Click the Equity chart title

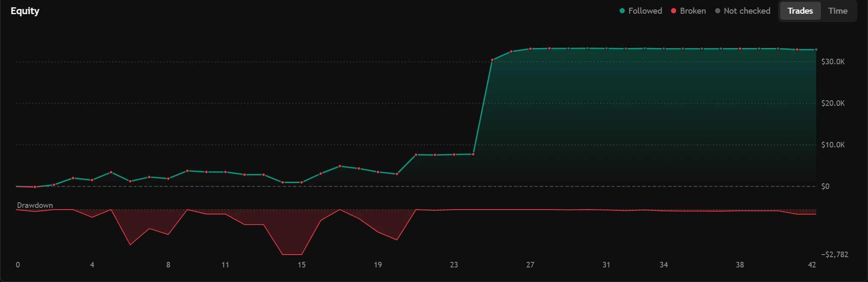pos(25,11)
